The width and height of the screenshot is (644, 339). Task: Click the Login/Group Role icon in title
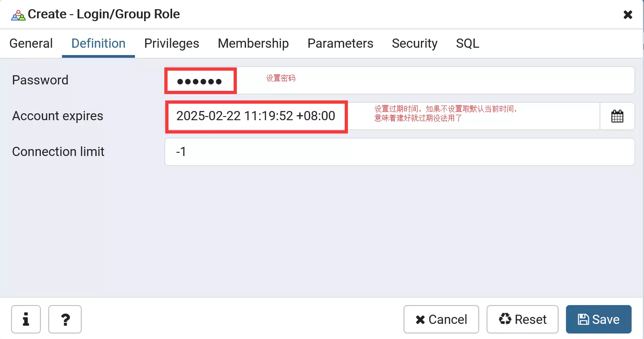pos(18,15)
